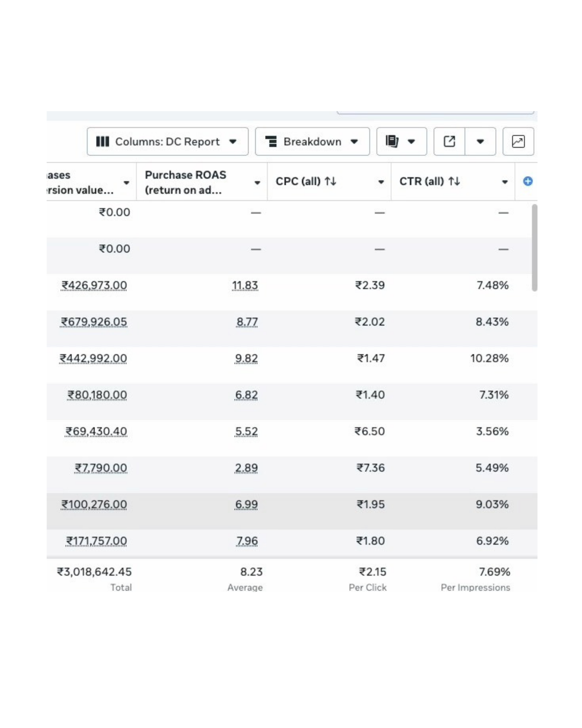Click the CTR (all) sort arrows icon
The width and height of the screenshot is (582, 728).
coord(454,182)
